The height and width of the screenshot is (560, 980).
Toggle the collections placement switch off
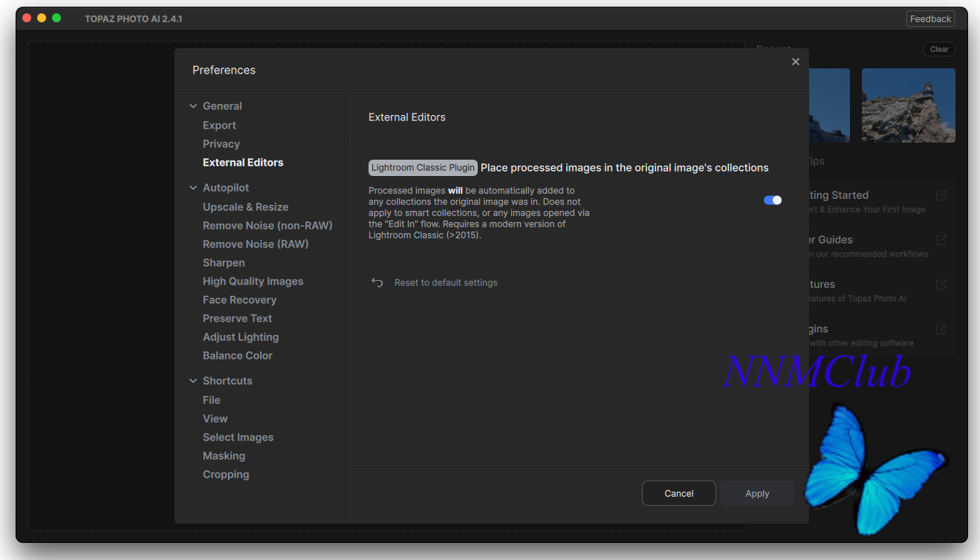[x=773, y=201]
